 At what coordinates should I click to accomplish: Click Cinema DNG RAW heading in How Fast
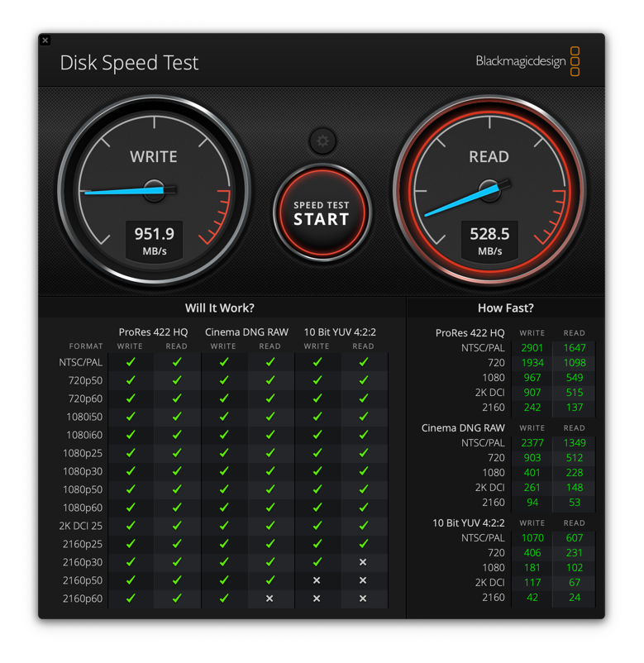tap(463, 428)
